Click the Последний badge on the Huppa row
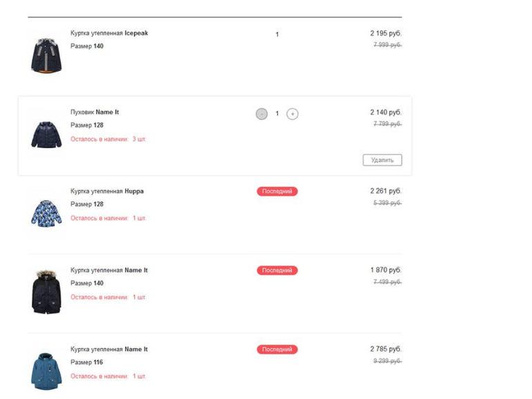The image size is (532, 399). click(x=277, y=191)
